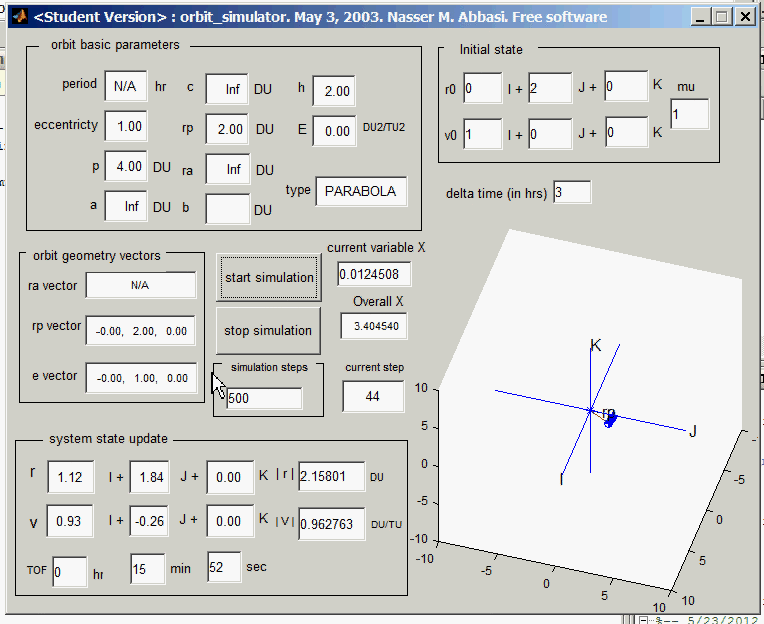
Task: Click the eccentricity value field
Action: click(126, 127)
